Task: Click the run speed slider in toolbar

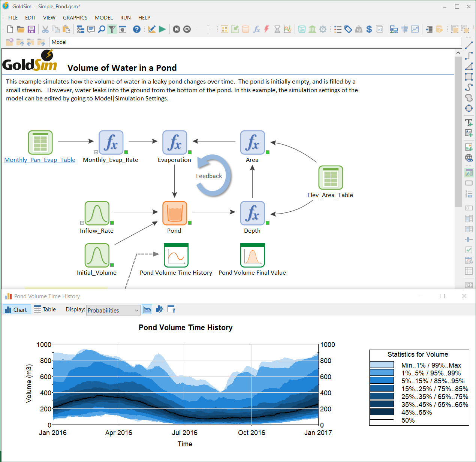Action: (204, 29)
